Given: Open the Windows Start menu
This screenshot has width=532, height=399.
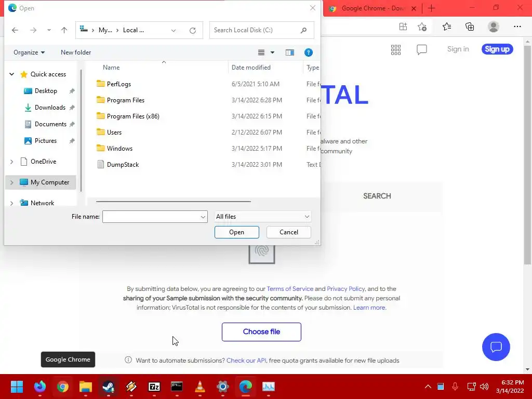Looking at the screenshot, I should coord(17,387).
